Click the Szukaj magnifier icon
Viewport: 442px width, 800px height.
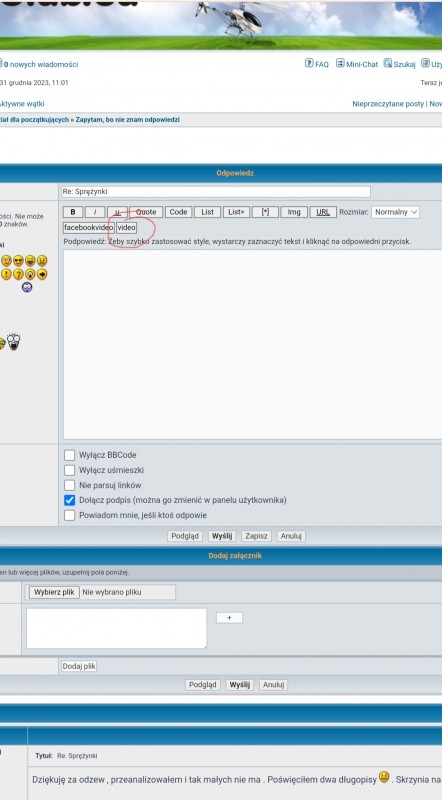[x=388, y=63]
